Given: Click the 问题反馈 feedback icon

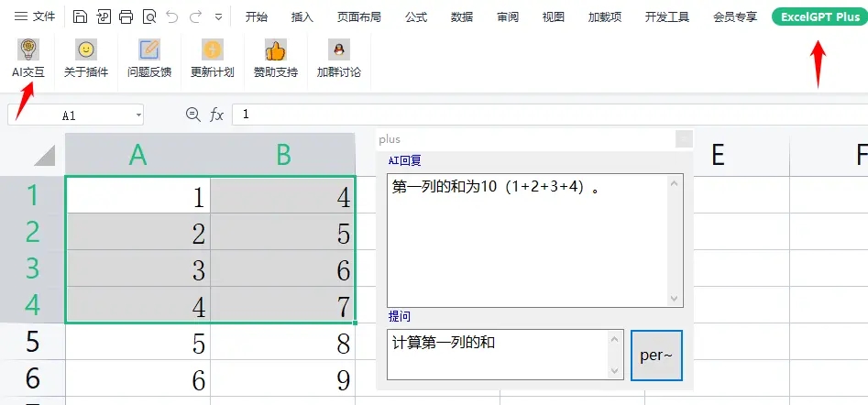Looking at the screenshot, I should tap(148, 49).
